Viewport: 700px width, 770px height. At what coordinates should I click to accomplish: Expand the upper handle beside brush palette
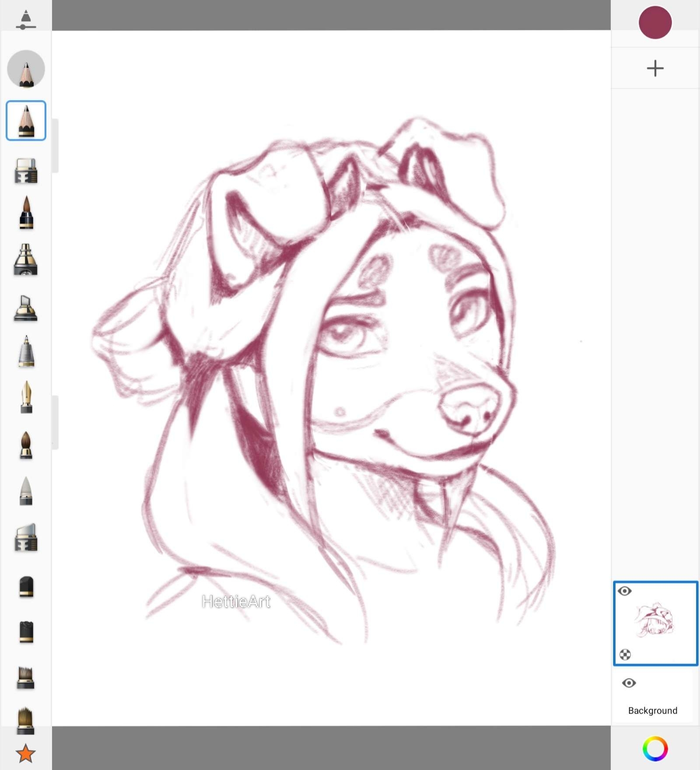click(55, 146)
